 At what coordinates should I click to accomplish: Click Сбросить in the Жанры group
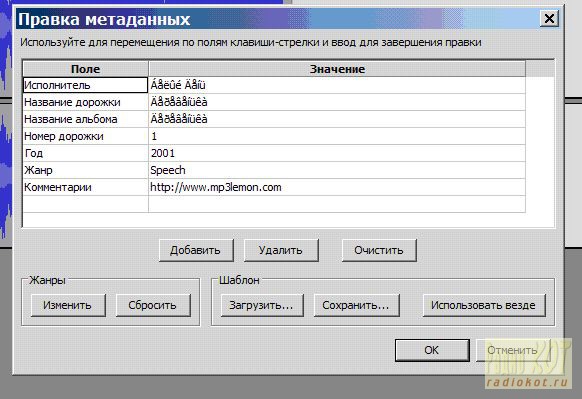(153, 305)
